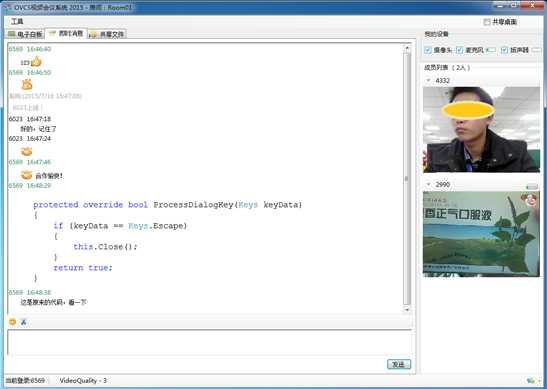Adjust the speaker volume slider
The image size is (547, 389).
point(537,50)
